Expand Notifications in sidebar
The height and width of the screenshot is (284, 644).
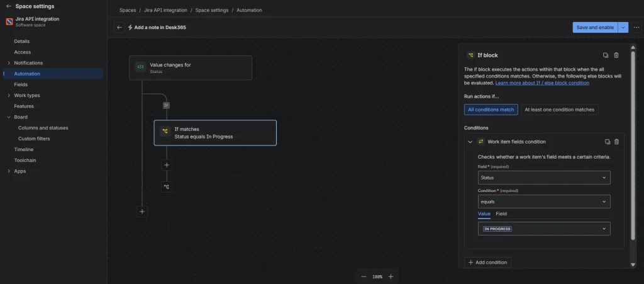click(x=9, y=63)
